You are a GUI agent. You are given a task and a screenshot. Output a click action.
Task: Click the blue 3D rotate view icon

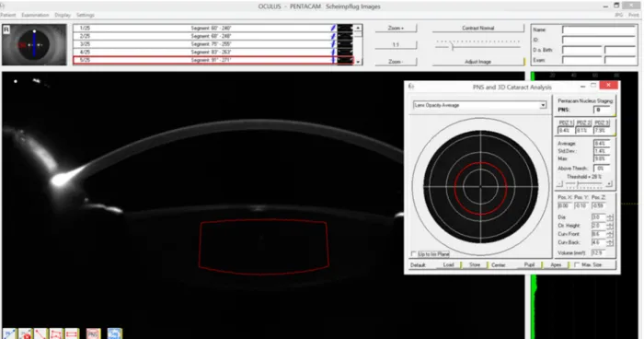(115, 333)
